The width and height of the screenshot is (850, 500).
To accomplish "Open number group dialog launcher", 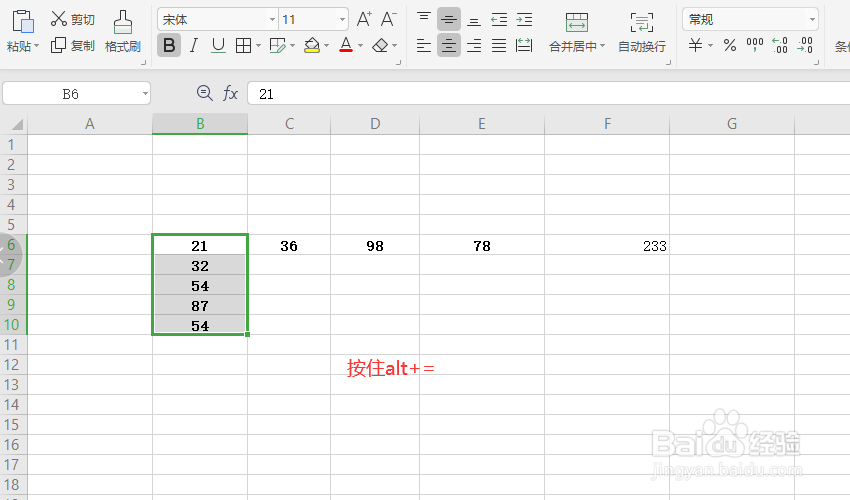I will (816, 62).
